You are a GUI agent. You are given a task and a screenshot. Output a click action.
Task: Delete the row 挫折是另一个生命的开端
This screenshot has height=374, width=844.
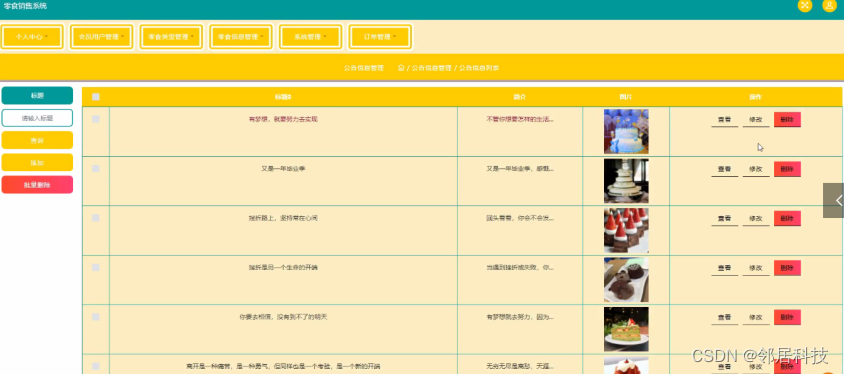(787, 268)
